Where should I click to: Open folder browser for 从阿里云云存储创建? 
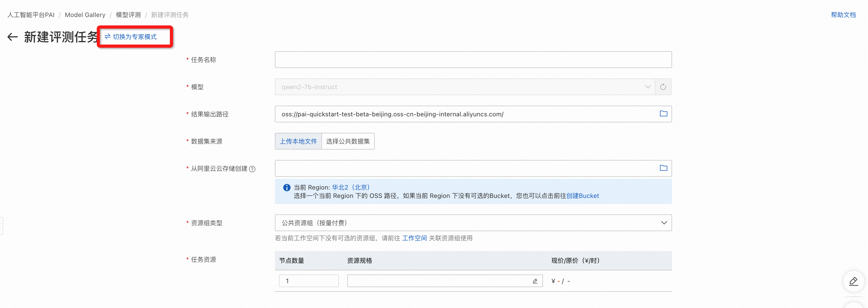pyautogui.click(x=663, y=168)
